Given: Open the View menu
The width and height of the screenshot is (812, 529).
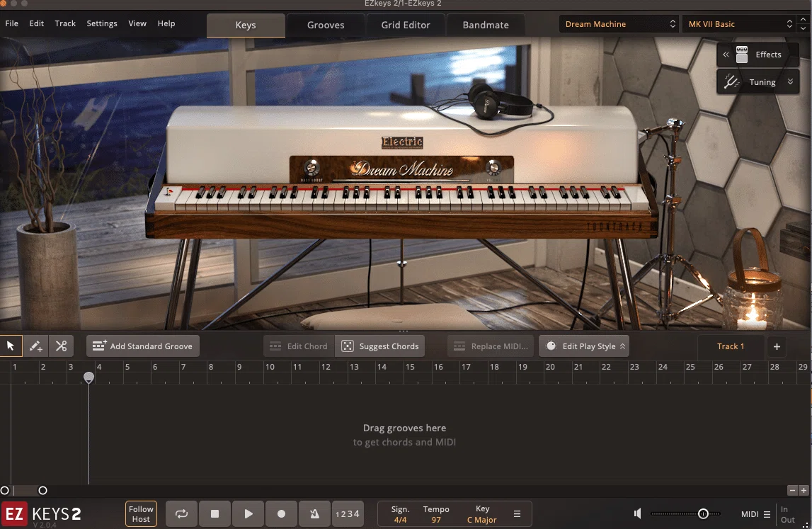Looking at the screenshot, I should 137,23.
